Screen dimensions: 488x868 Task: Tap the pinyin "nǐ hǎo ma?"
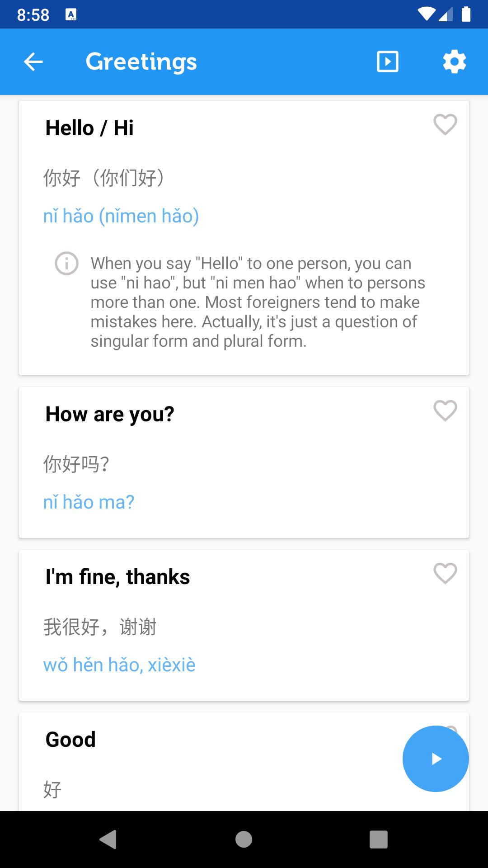[89, 502]
